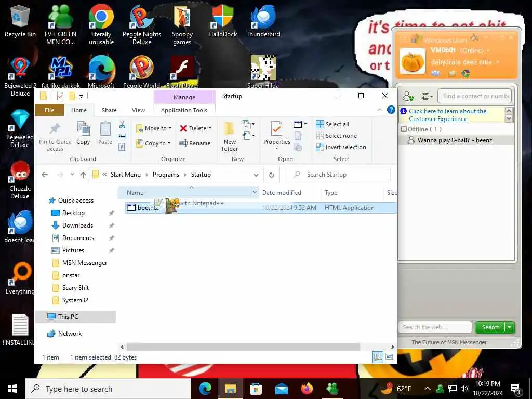The width and height of the screenshot is (532, 399).
Task: Click the Copy button in Clipboard group
Action: click(83, 133)
